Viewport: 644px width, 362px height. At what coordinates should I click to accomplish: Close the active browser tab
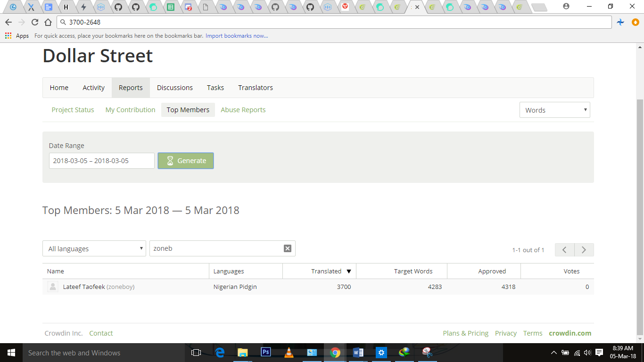point(417,7)
